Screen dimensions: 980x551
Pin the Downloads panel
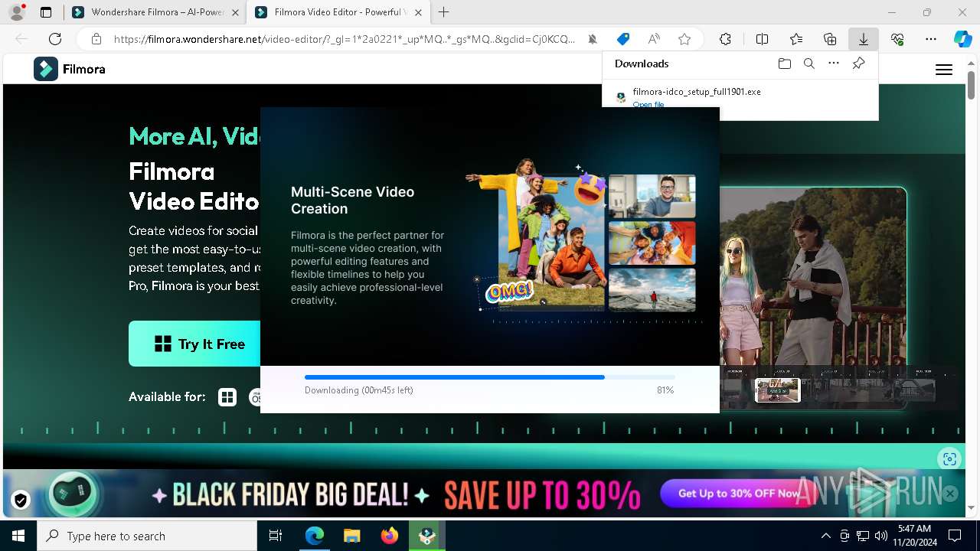[x=859, y=64]
